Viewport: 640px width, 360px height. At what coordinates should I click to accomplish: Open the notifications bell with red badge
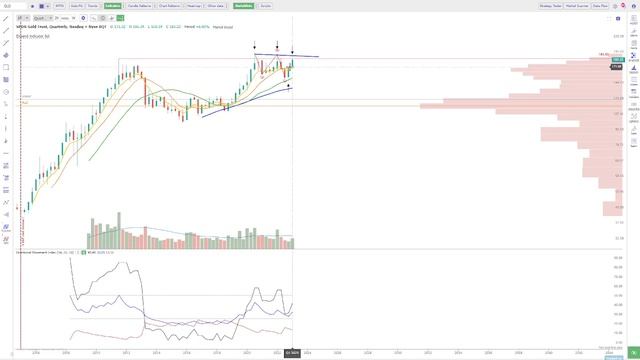pyautogui.click(x=623, y=6)
